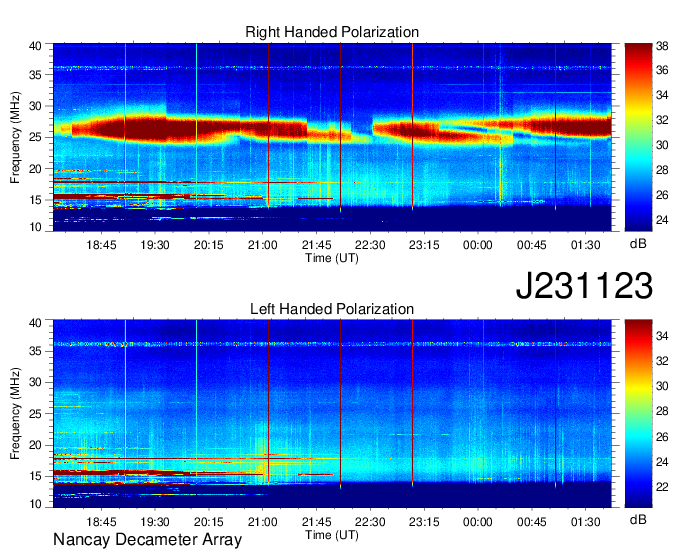This screenshot has height=552, width=680.
Task: Click the "dB" unit under the upper colorbar
Action: point(638,244)
